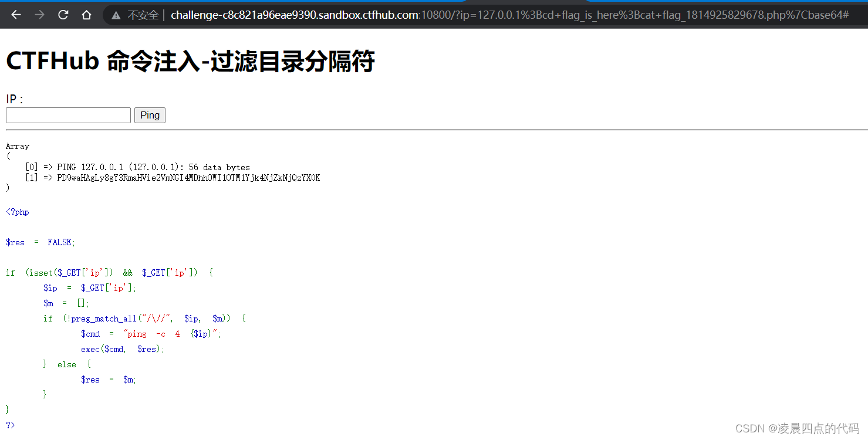Submit with the Ping button
The width and height of the screenshot is (868, 440).
(x=150, y=115)
